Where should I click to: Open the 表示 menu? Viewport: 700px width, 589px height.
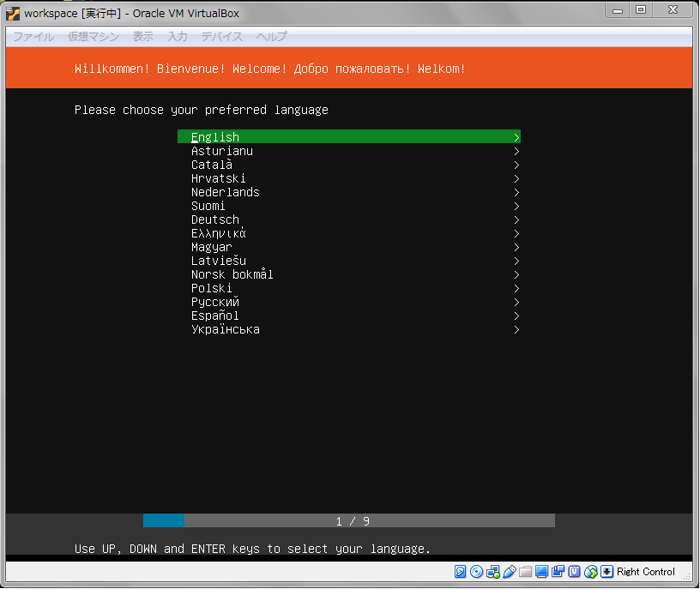143,37
